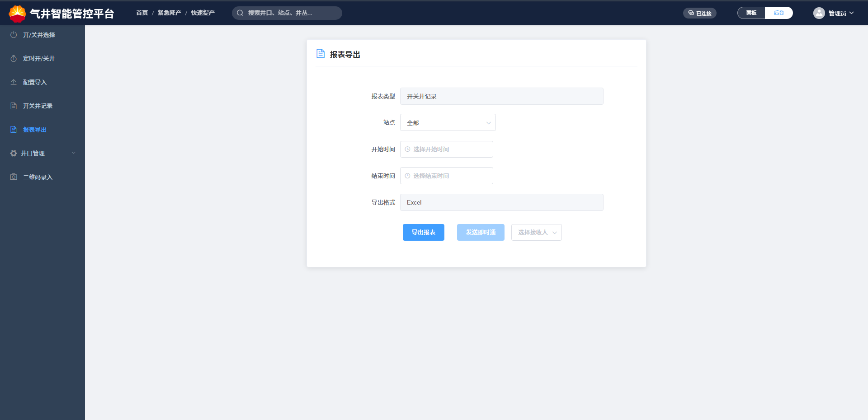Click the 导出报表 button

(x=423, y=233)
